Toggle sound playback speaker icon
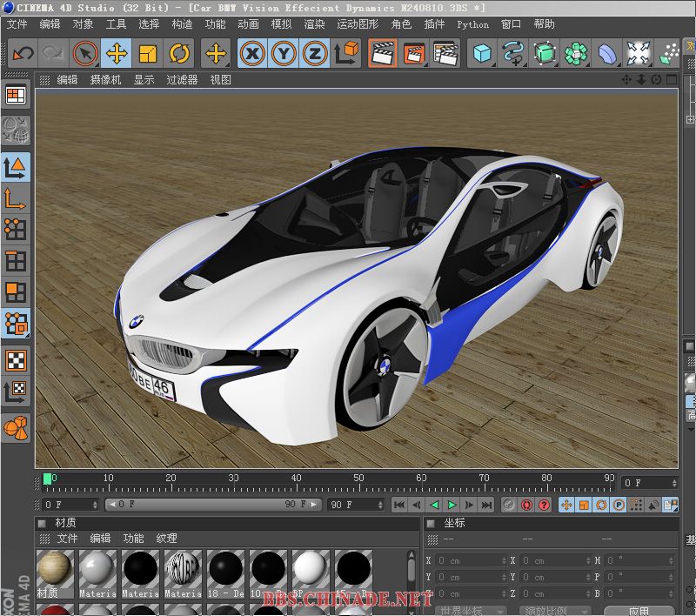The height and width of the screenshot is (616, 696). click(653, 505)
